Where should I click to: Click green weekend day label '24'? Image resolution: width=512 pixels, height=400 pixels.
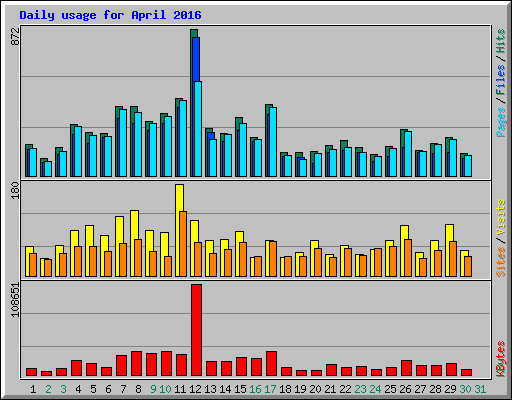coord(375,389)
